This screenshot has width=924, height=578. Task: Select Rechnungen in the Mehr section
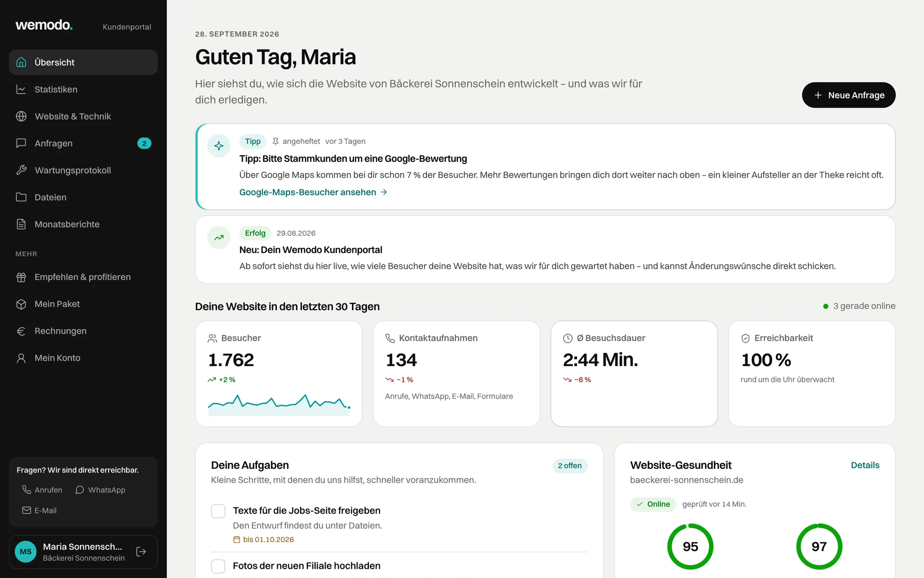click(x=83, y=331)
